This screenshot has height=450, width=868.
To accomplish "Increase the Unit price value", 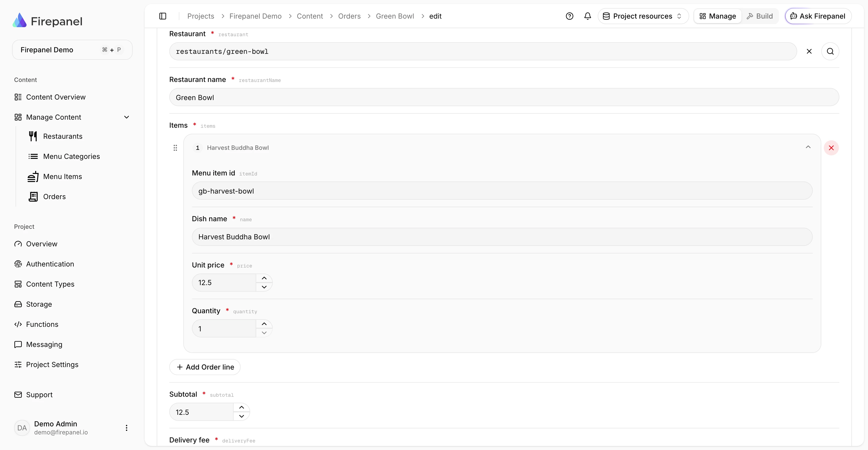I will [x=264, y=278].
